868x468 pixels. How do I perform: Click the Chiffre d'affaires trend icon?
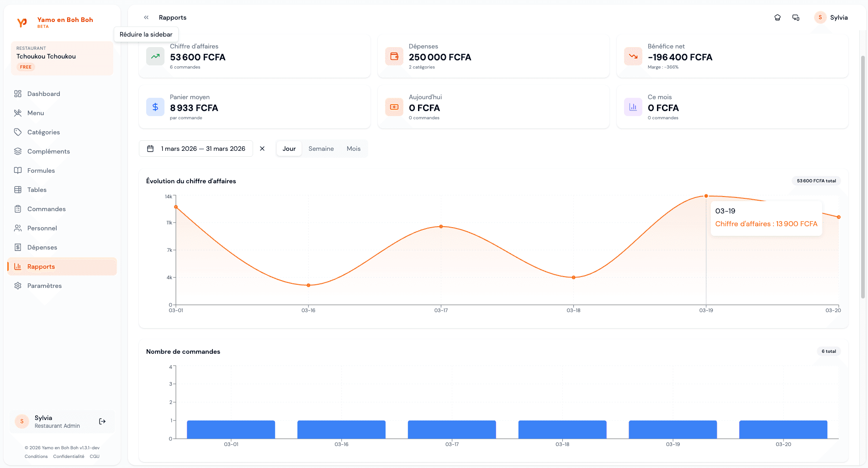(155, 57)
